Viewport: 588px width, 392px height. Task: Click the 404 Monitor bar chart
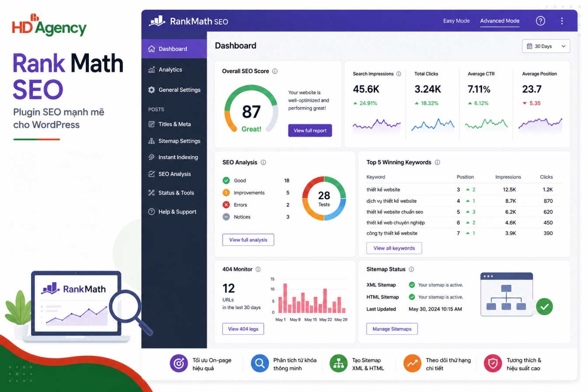coord(309,299)
